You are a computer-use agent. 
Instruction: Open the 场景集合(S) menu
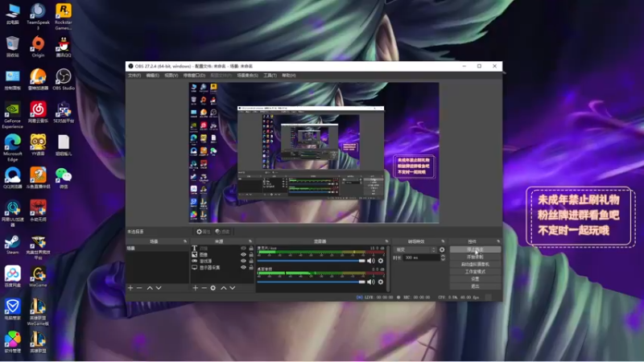[x=248, y=76]
